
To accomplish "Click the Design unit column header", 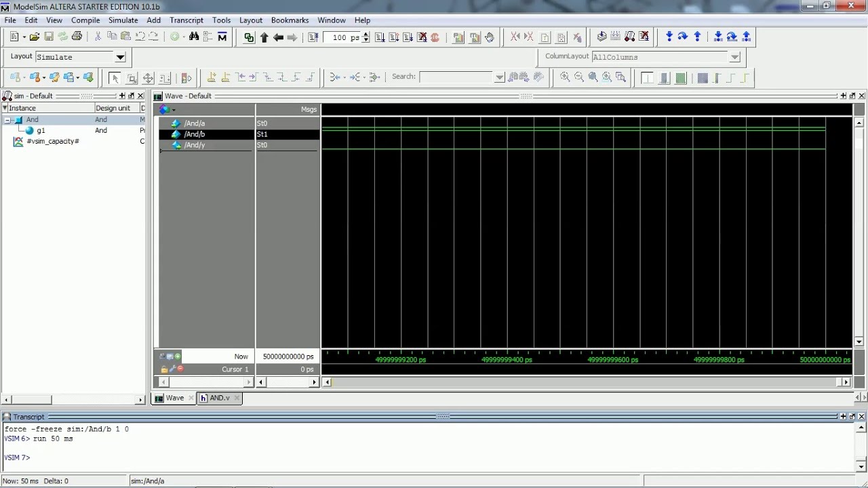I will [117, 108].
